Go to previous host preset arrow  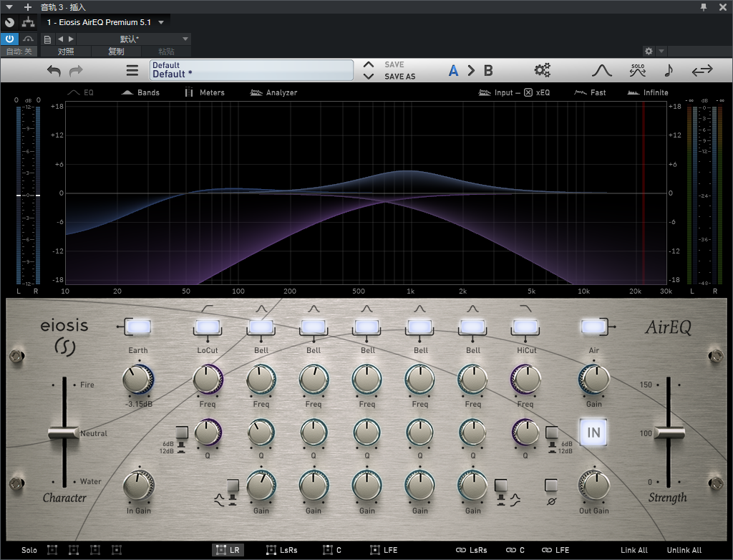(x=60, y=39)
